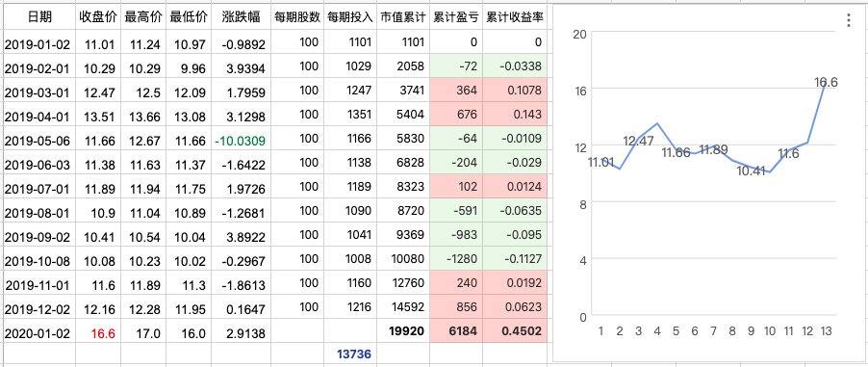The image size is (868, 367).
Task: Open the chart's three-dot options menu
Action: [x=849, y=20]
